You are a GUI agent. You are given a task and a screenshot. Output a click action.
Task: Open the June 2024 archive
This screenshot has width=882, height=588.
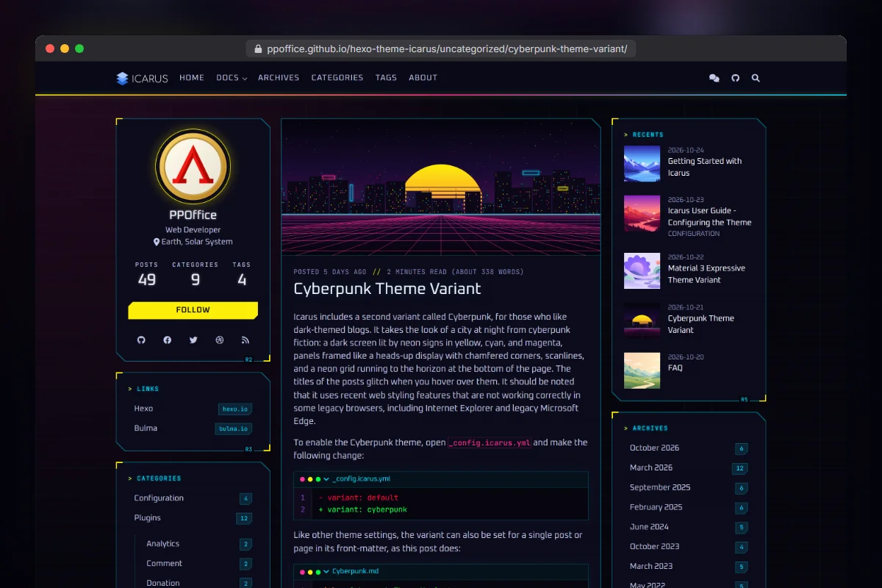689,528
